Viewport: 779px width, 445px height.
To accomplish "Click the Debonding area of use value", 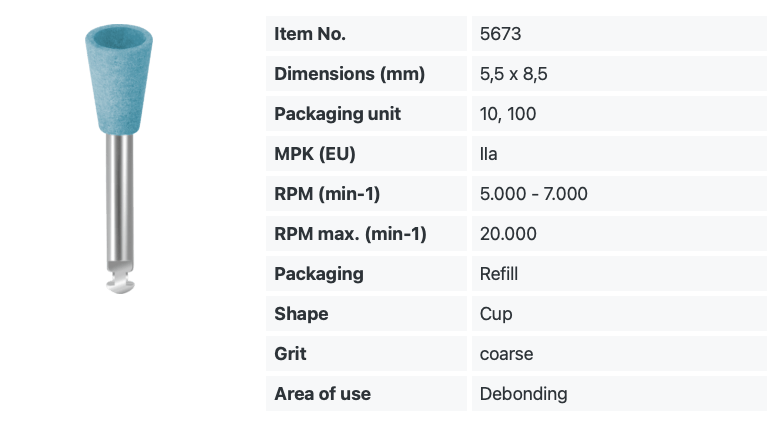I will 523,394.
